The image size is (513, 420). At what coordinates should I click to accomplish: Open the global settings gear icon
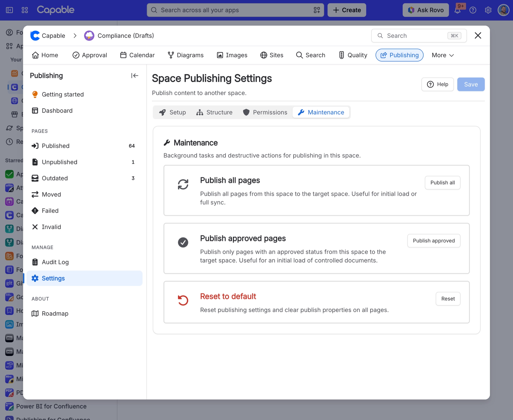(488, 10)
